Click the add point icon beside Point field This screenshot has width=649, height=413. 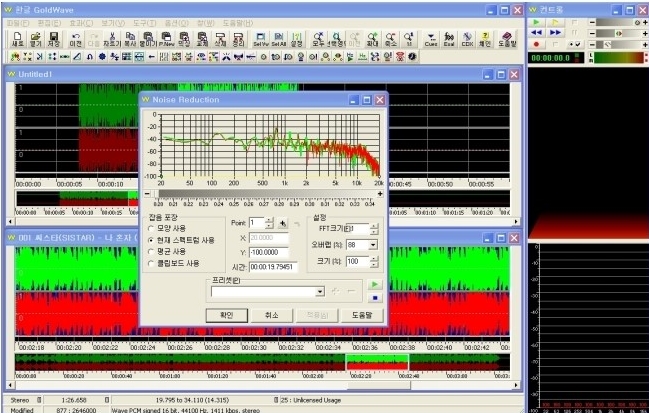pyautogui.click(x=283, y=223)
